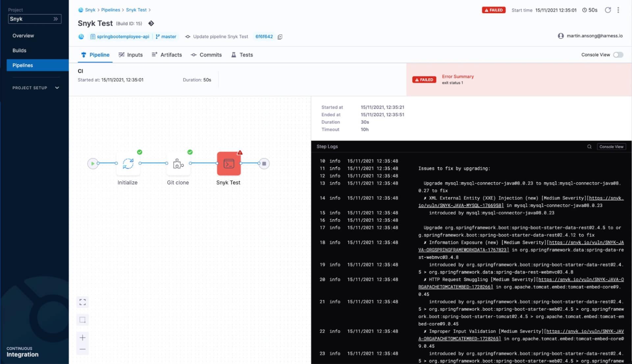Click the user avatar icon beside email
Image resolution: width=632 pixels, height=364 pixels.
tap(561, 36)
